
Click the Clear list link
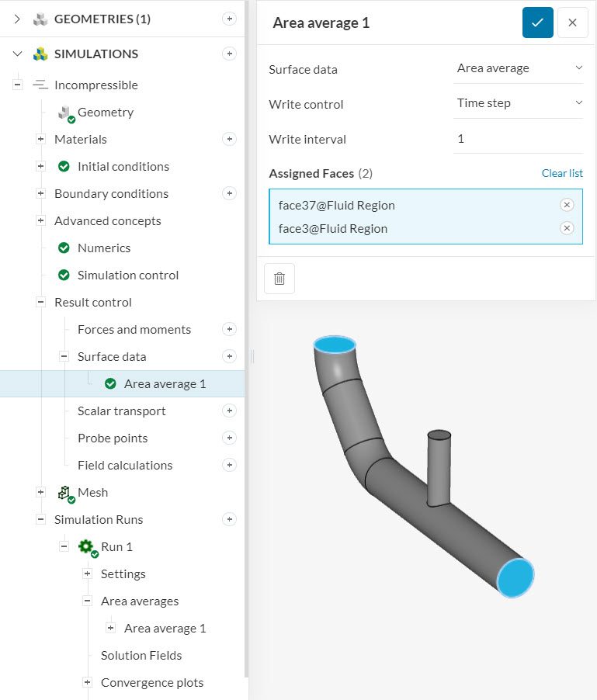(x=562, y=173)
